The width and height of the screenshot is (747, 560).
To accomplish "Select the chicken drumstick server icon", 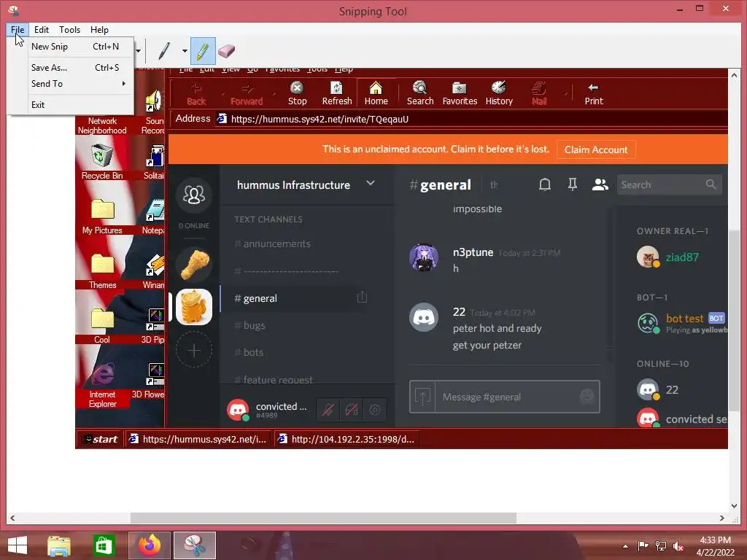I will point(194,265).
